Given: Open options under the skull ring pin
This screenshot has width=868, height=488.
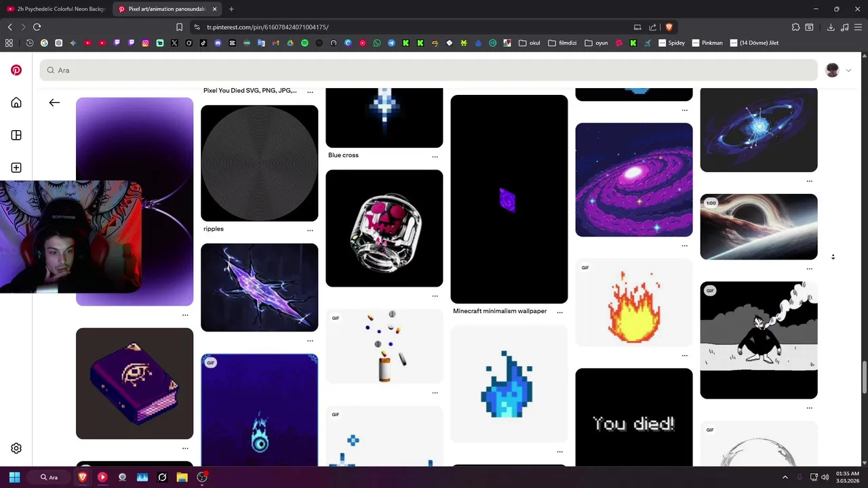Looking at the screenshot, I should (x=435, y=296).
